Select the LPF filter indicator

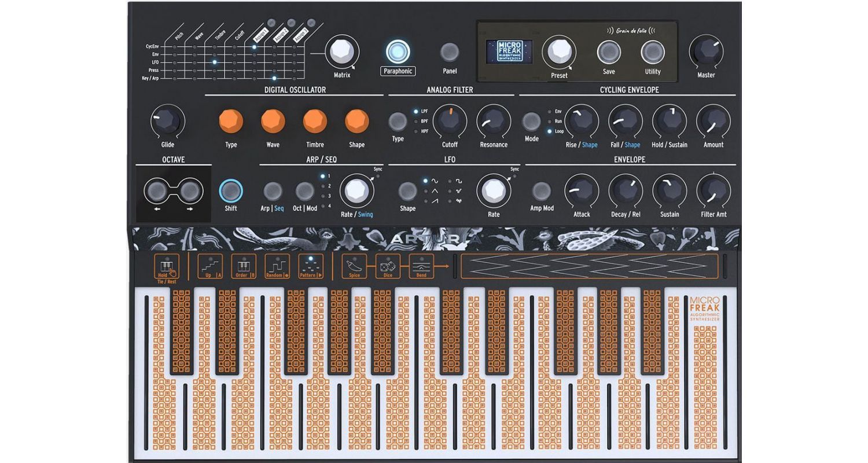[416, 111]
